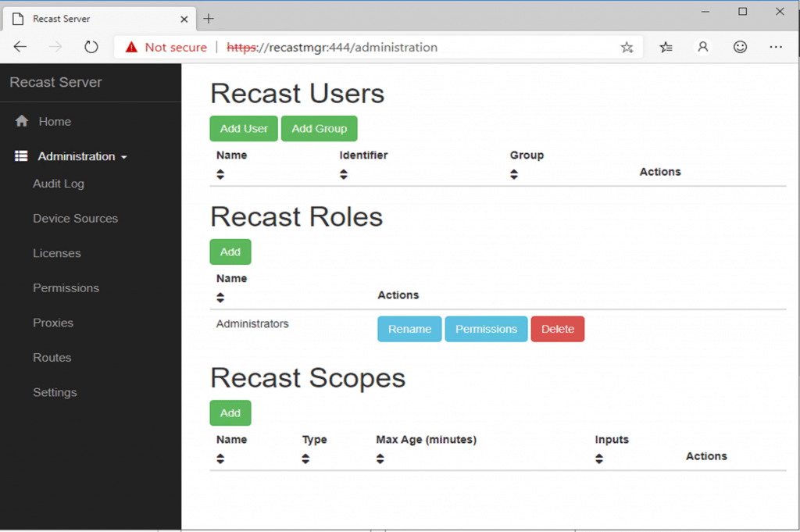Click the Recast Users heading

click(x=298, y=93)
